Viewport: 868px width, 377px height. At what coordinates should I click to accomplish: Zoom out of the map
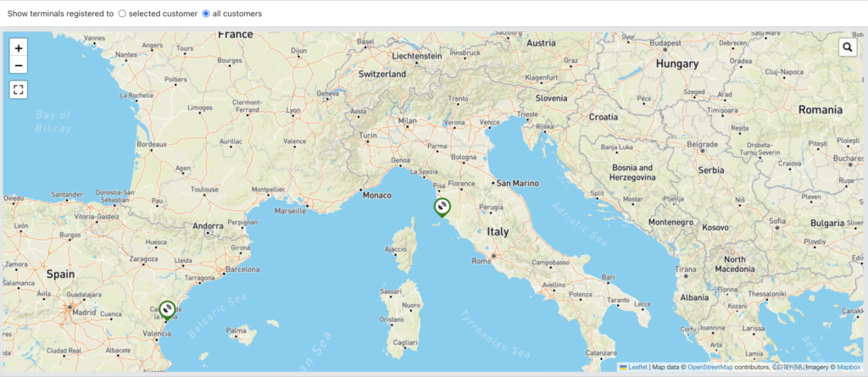(19, 66)
